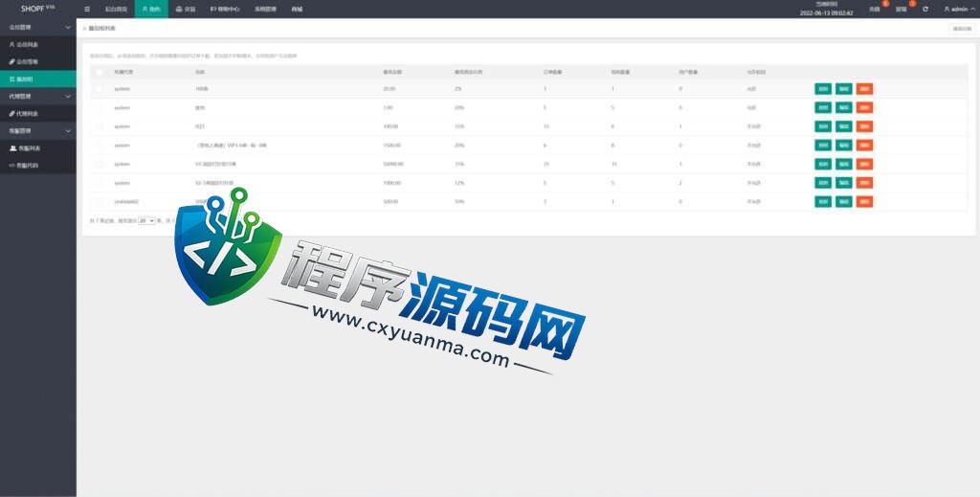Click first green button in 20.00 row
The image size is (980, 497).
click(823, 89)
